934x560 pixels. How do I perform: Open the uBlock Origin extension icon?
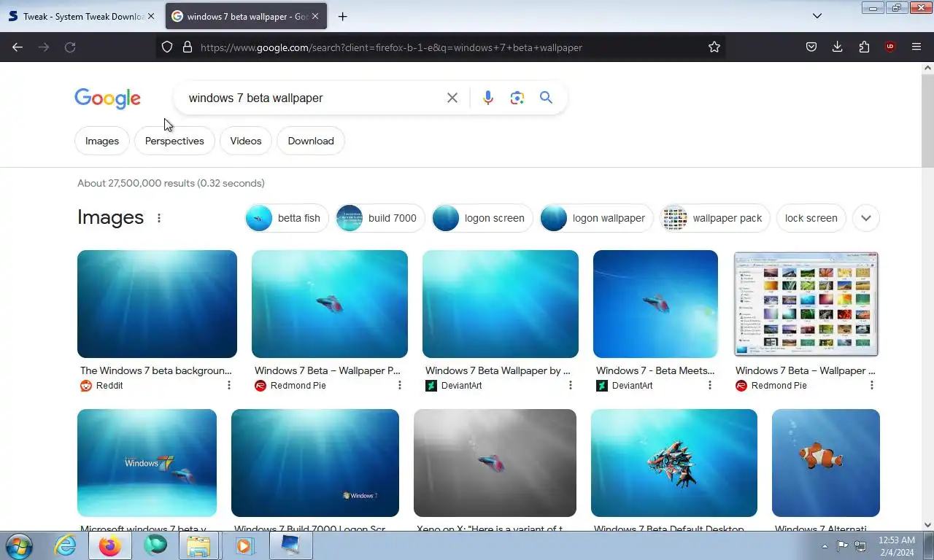tap(889, 47)
